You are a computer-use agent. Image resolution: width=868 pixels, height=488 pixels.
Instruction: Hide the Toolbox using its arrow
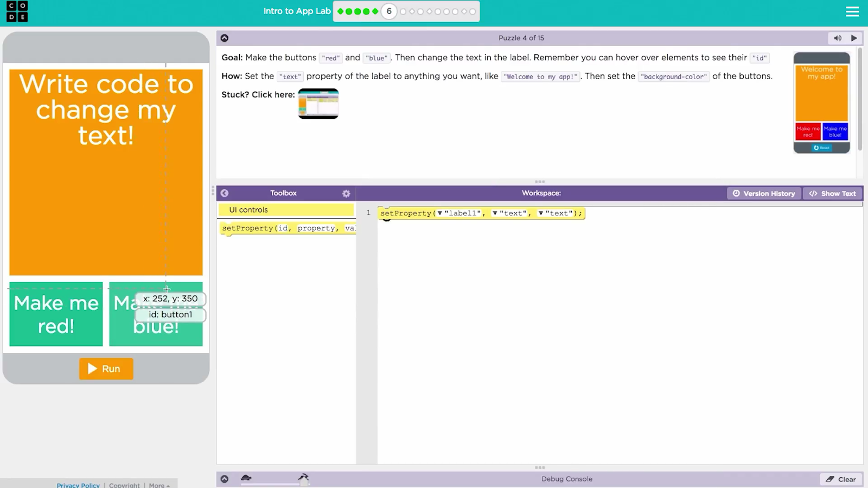(x=225, y=193)
